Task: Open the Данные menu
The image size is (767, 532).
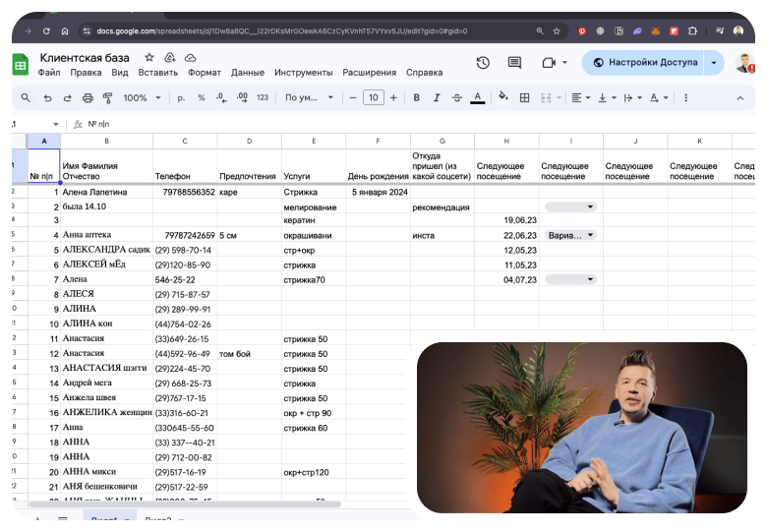Action: (248, 73)
